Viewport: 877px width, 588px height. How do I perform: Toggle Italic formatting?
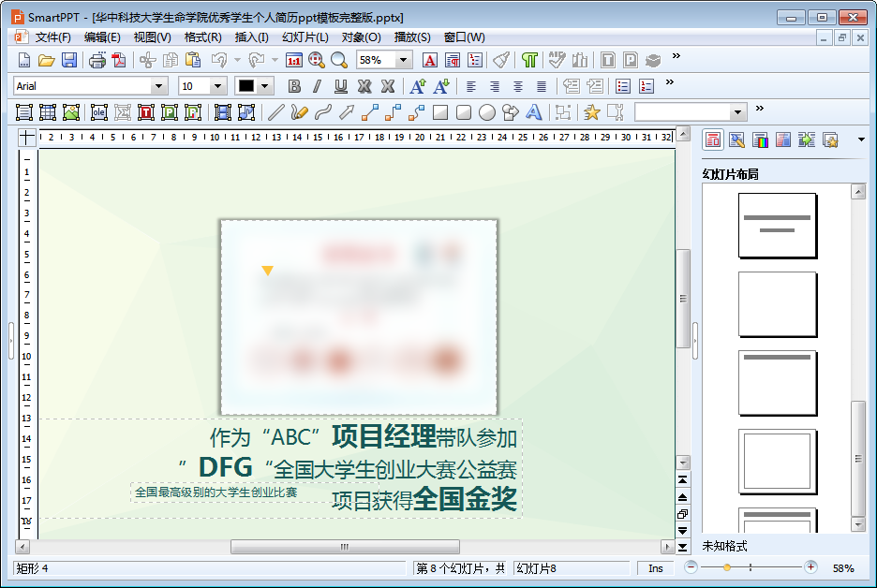317,86
